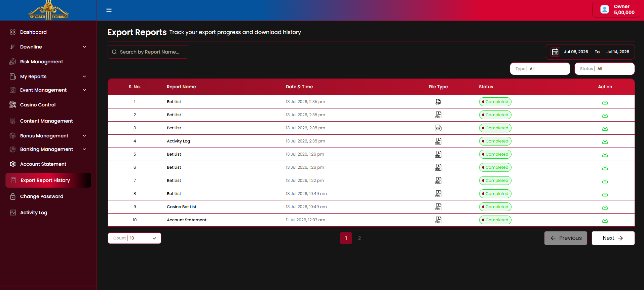The image size is (644, 290).
Task: Click the 11 Jul 2026, 12:07 am timestamp
Action: [306, 220]
